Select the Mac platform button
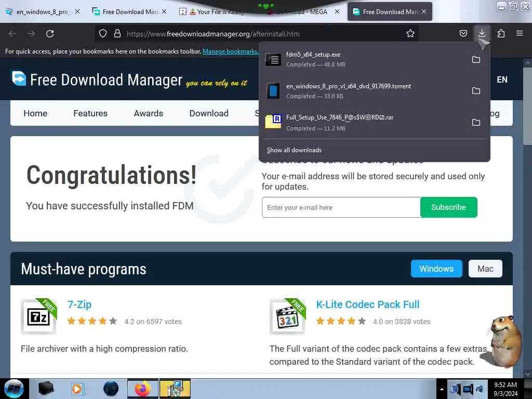This screenshot has height=399, width=532. (x=485, y=269)
